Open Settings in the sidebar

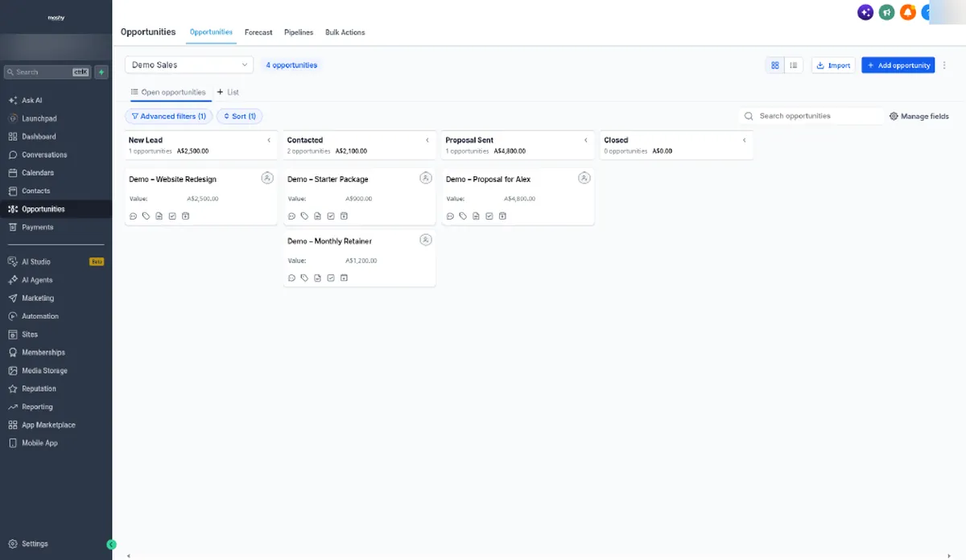[29, 544]
